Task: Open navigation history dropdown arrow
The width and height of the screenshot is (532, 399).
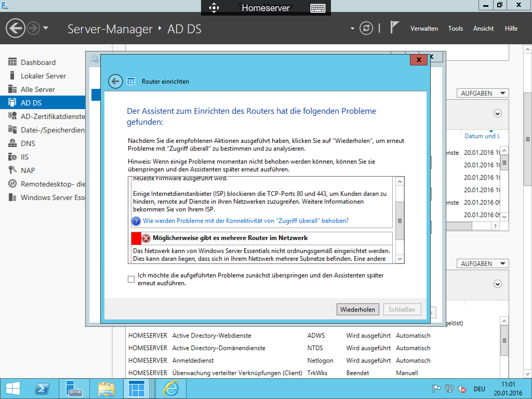Action: (46, 28)
